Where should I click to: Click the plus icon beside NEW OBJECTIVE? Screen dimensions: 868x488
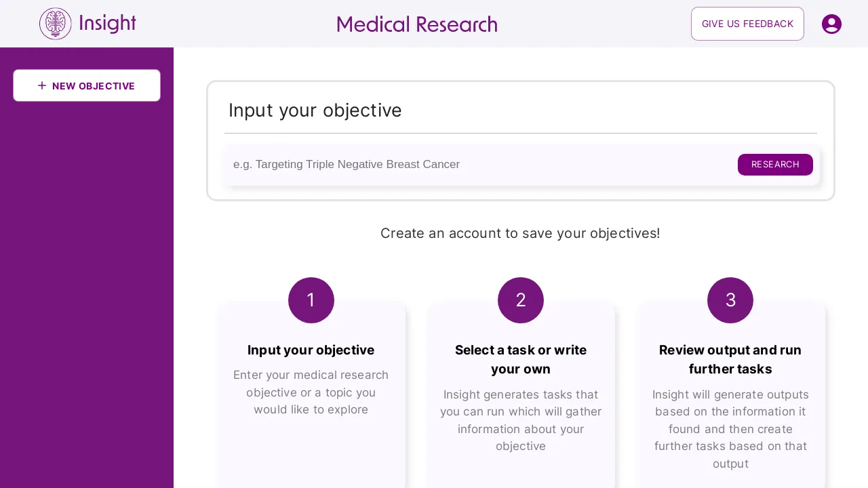point(41,85)
